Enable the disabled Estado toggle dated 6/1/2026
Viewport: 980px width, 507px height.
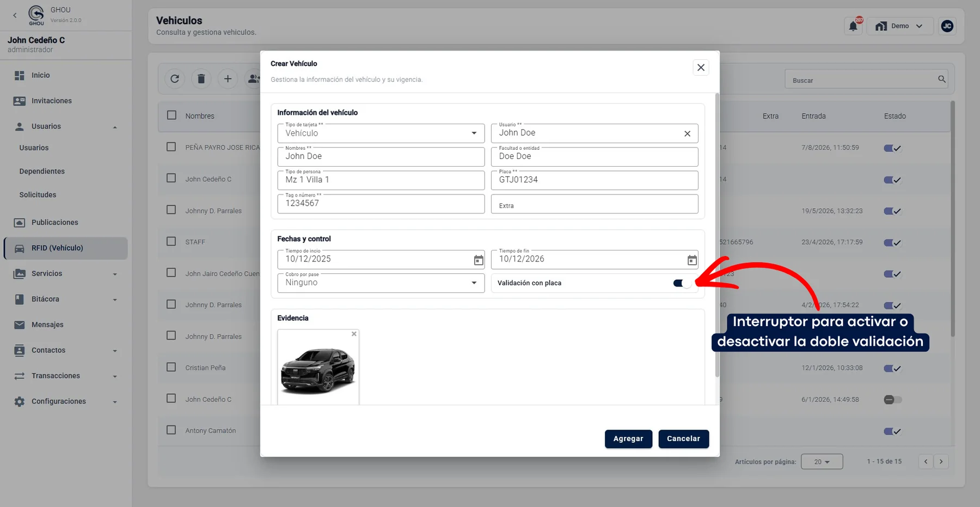[x=892, y=400]
